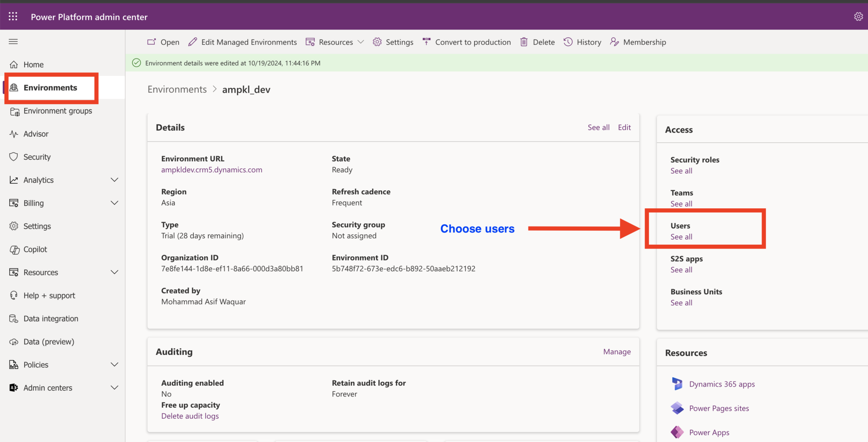Open the ampkldev.crm5.dynamics.com environment URL
The image size is (868, 442).
pos(211,169)
